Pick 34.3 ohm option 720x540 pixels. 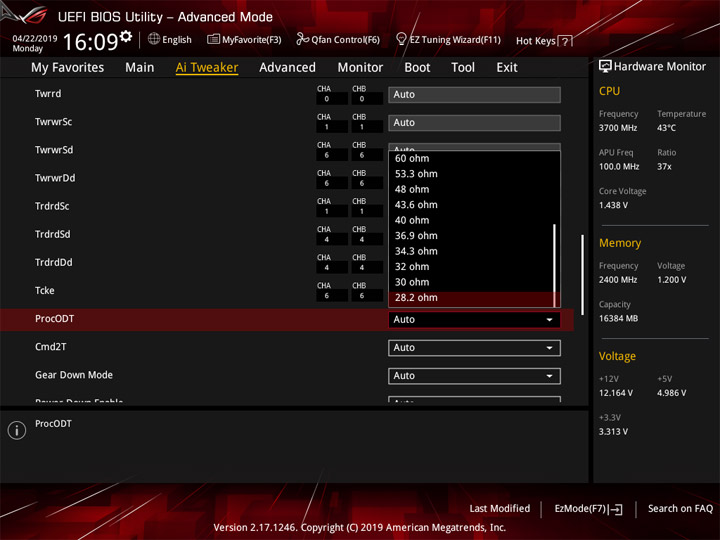pos(471,251)
